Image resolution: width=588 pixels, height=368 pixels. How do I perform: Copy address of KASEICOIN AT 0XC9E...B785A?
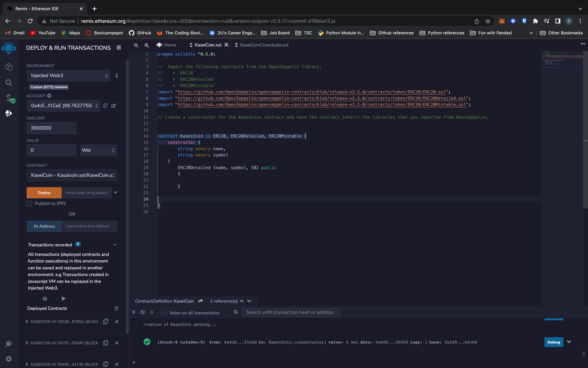106,321
